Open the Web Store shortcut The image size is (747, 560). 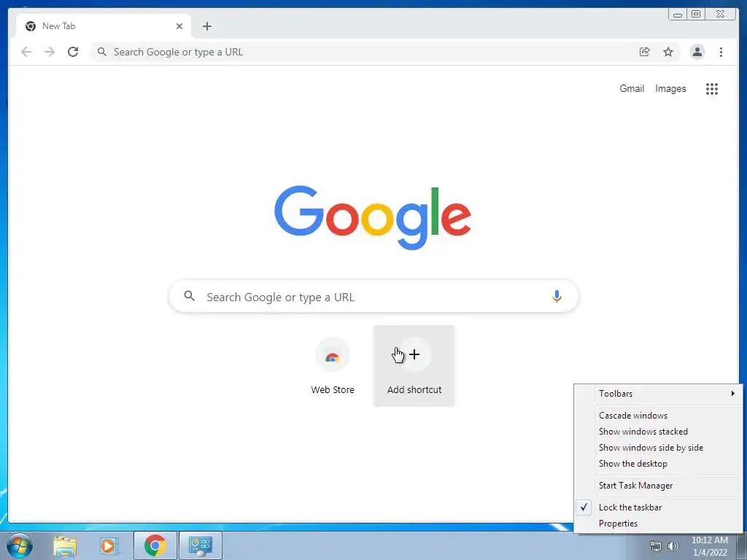333,366
